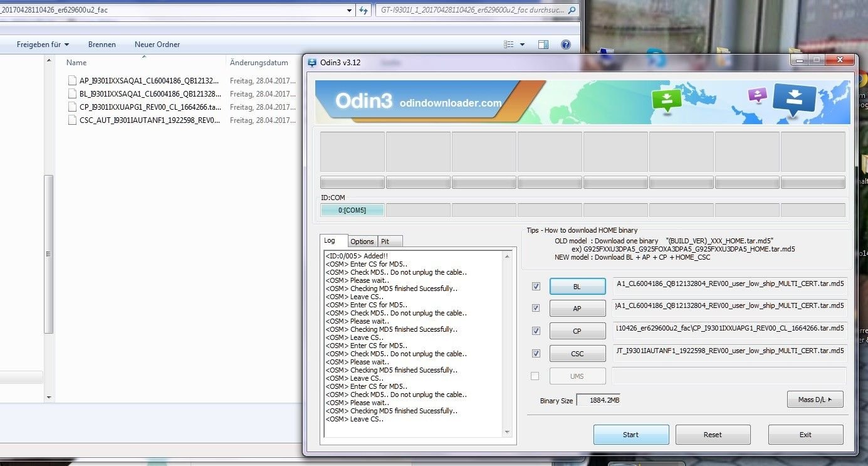Click file icon of CP_I9301IXXUAPG1 archive in Explorer
This screenshot has width=868, height=466.
tap(73, 107)
